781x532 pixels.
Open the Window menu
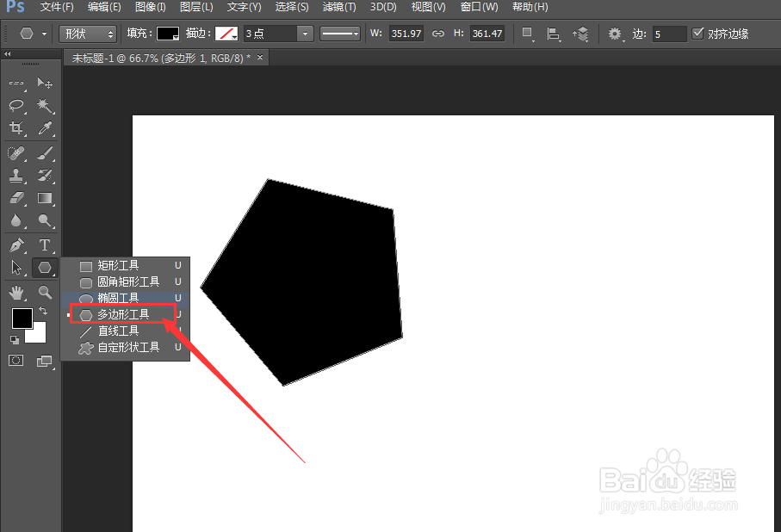click(x=479, y=7)
